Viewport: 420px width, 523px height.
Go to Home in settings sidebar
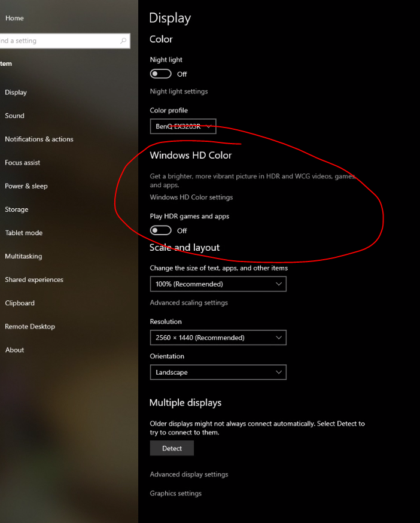14,18
